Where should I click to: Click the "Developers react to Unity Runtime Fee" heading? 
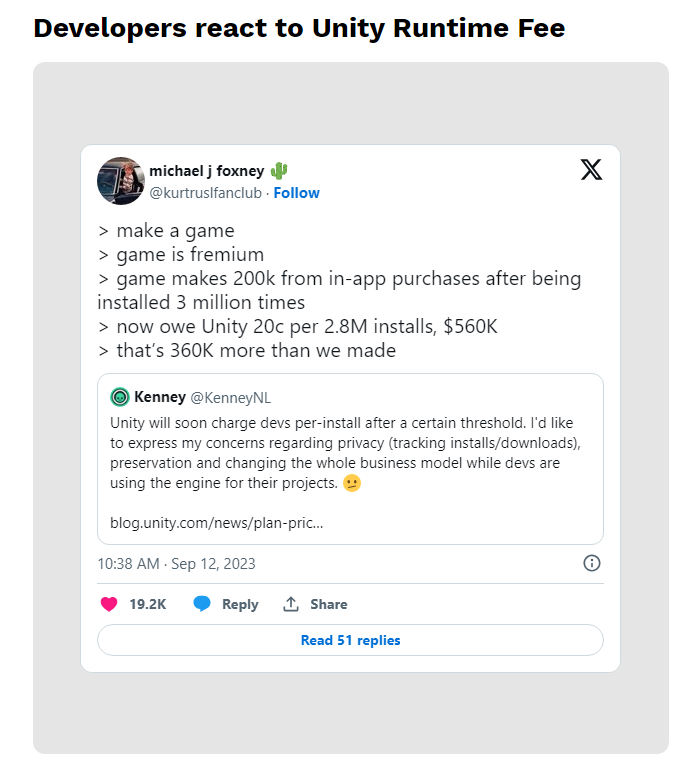tap(299, 28)
